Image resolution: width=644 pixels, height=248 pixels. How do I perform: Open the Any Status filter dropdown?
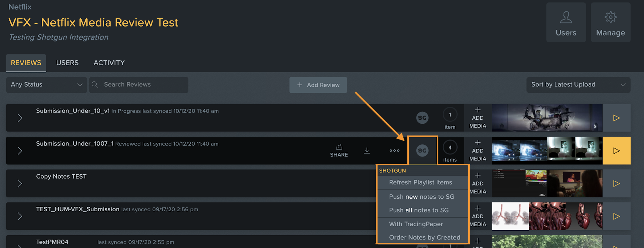[x=47, y=85]
